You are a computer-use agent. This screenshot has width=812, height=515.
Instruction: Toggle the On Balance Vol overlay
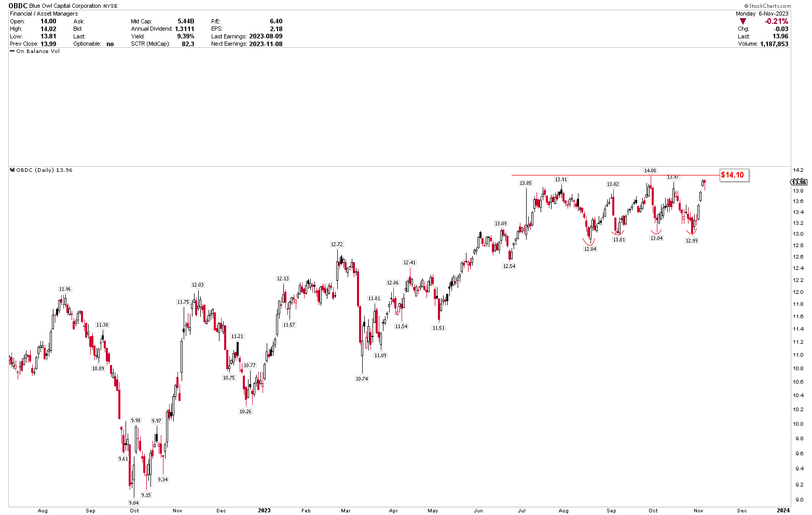(x=36, y=51)
